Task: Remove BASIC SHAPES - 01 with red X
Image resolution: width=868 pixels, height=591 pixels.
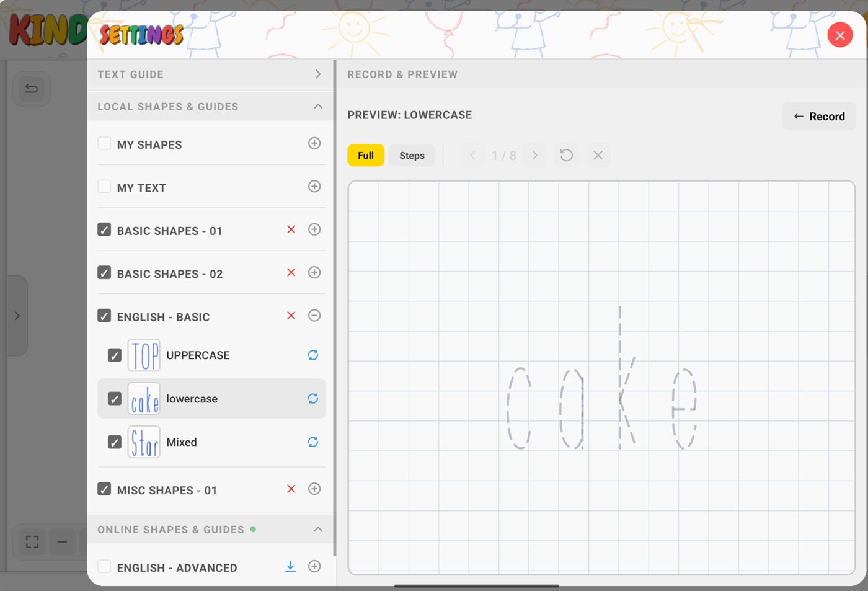Action: pyautogui.click(x=291, y=229)
